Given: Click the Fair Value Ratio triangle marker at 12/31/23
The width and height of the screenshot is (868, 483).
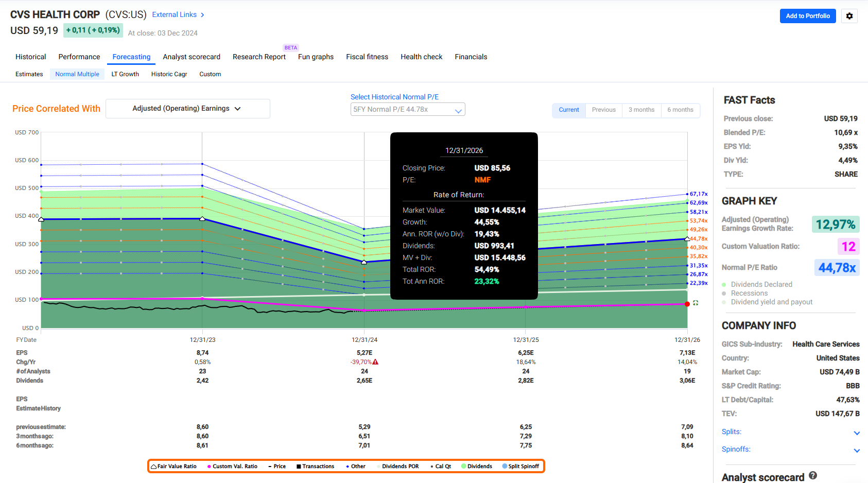Looking at the screenshot, I should pyautogui.click(x=202, y=219).
